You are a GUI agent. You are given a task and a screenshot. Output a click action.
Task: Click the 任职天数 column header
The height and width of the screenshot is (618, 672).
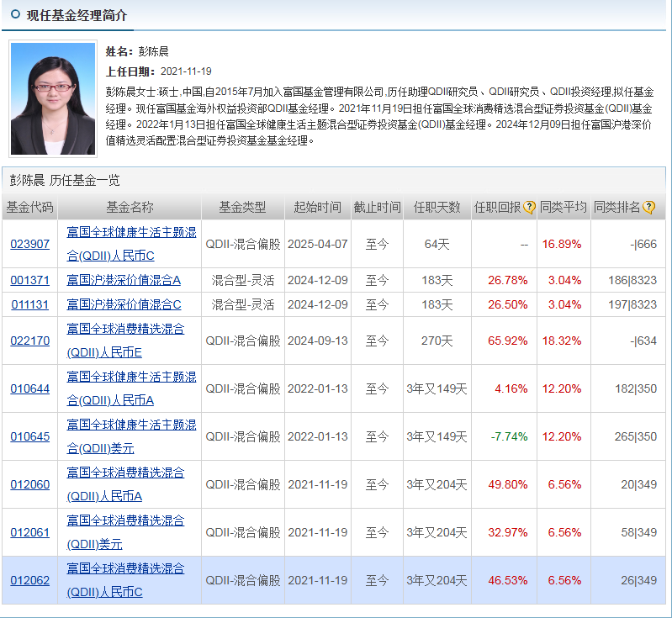[x=437, y=208]
